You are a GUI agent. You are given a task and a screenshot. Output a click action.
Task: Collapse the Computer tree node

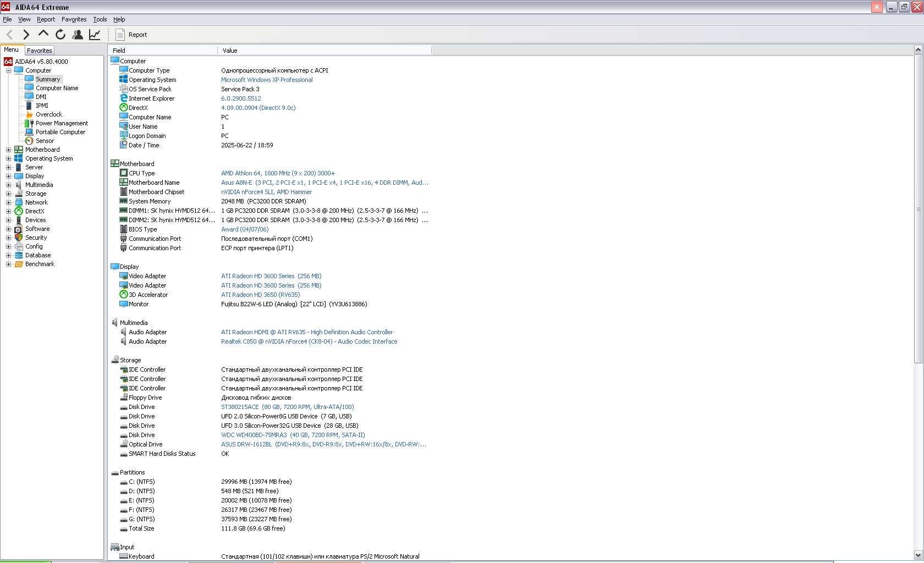8,70
